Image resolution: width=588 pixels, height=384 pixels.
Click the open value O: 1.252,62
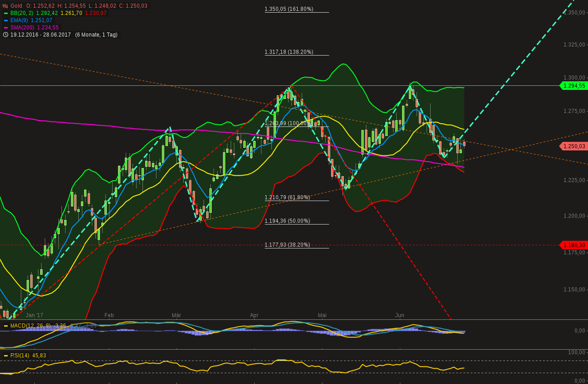tap(41, 6)
